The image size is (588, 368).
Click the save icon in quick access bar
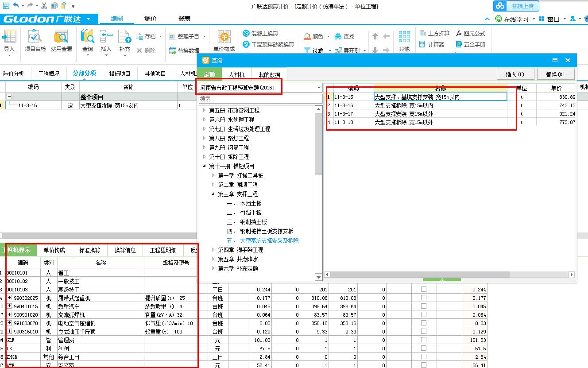point(6,6)
